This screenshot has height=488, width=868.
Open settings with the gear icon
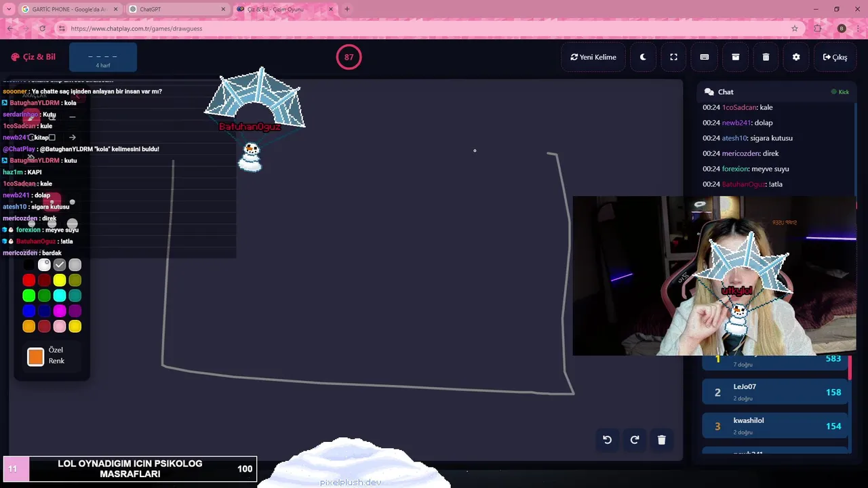click(x=796, y=57)
